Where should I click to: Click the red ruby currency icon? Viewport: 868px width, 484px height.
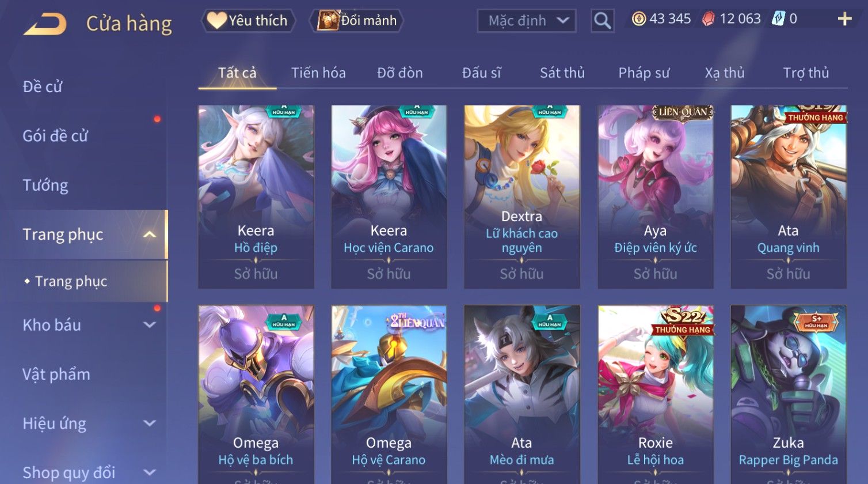pos(708,19)
